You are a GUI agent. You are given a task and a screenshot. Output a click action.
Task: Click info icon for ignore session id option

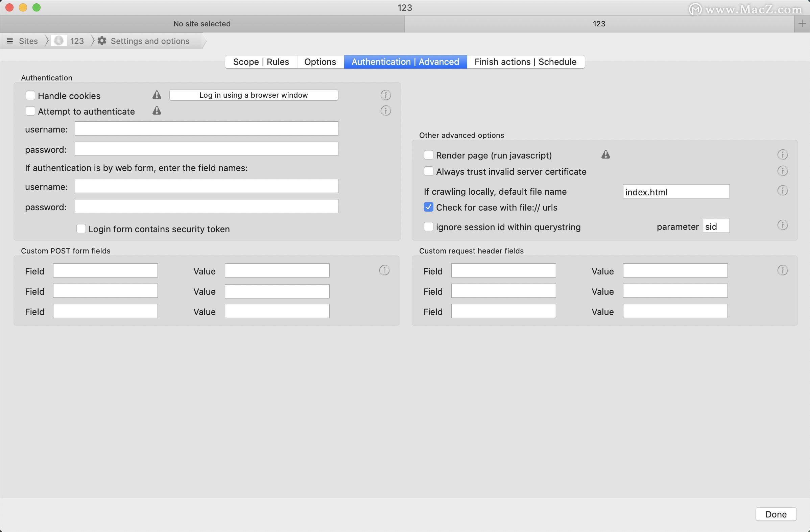coord(782,225)
